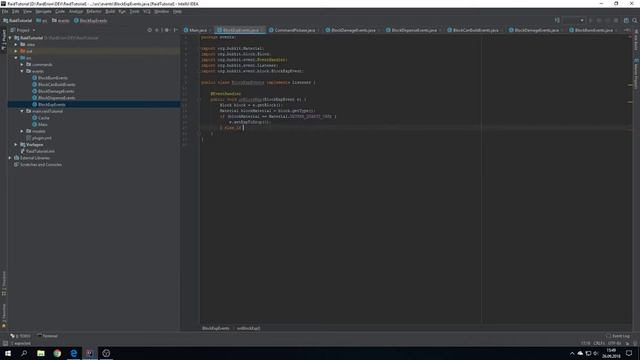
Task: Run with coverage icon in toolbar
Action: pyautogui.click(x=608, y=20)
